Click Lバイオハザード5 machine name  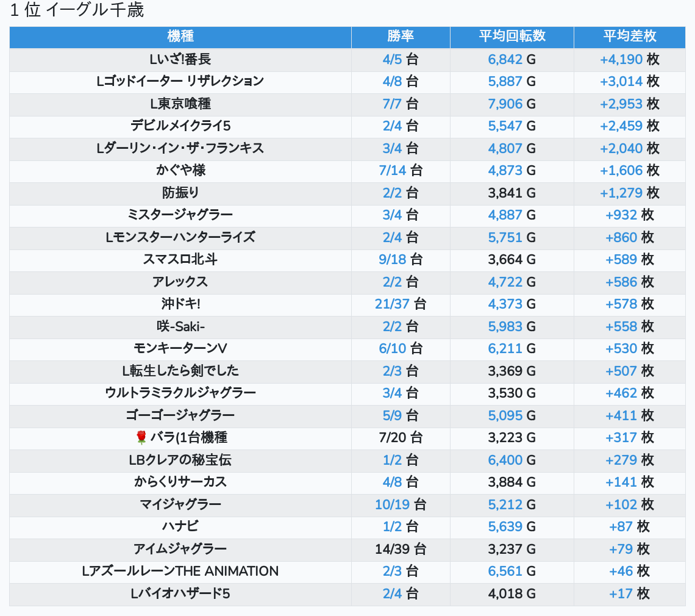click(x=180, y=594)
